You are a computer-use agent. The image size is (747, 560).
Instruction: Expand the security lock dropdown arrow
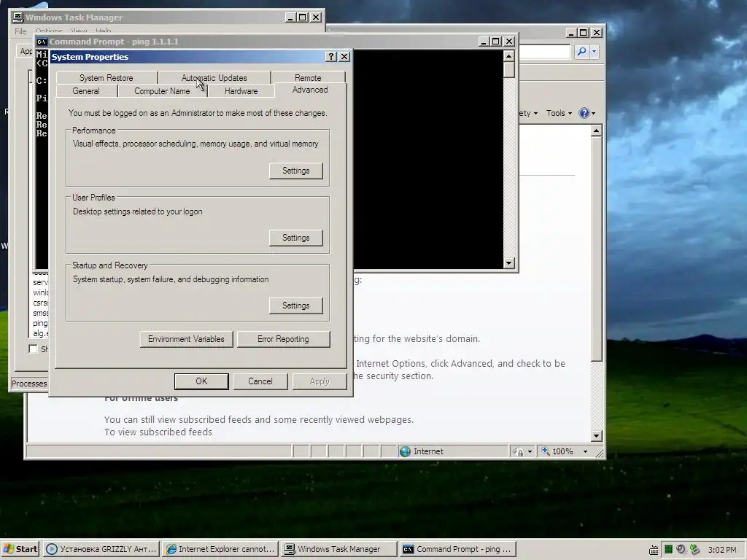point(530,451)
